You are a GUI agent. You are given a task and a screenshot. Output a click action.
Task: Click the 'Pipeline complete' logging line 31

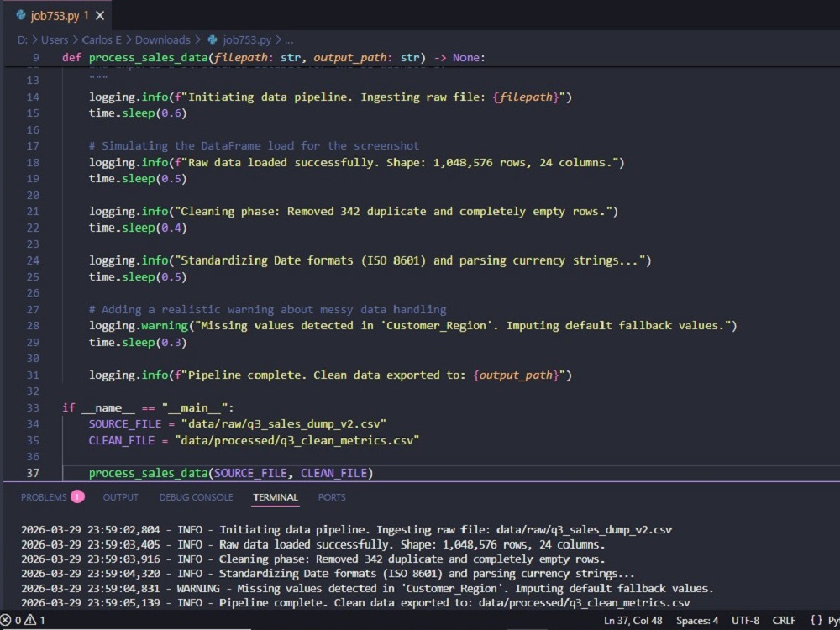330,375
